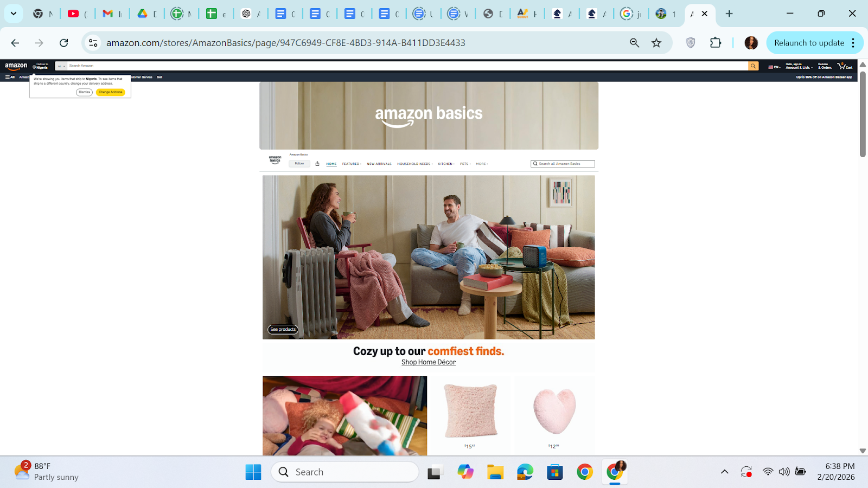Click the page vertical scrollbar thumb
The width and height of the screenshot is (868, 488).
pyautogui.click(x=863, y=114)
